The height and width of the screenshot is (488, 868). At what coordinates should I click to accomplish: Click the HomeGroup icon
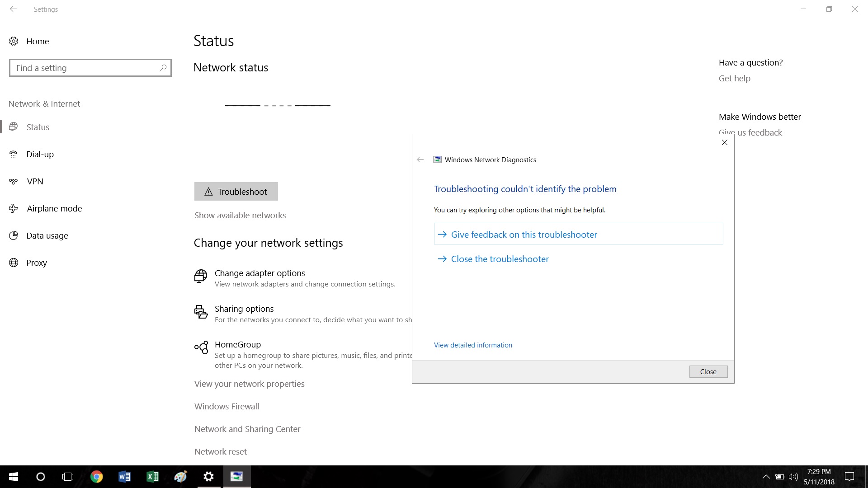(x=201, y=347)
